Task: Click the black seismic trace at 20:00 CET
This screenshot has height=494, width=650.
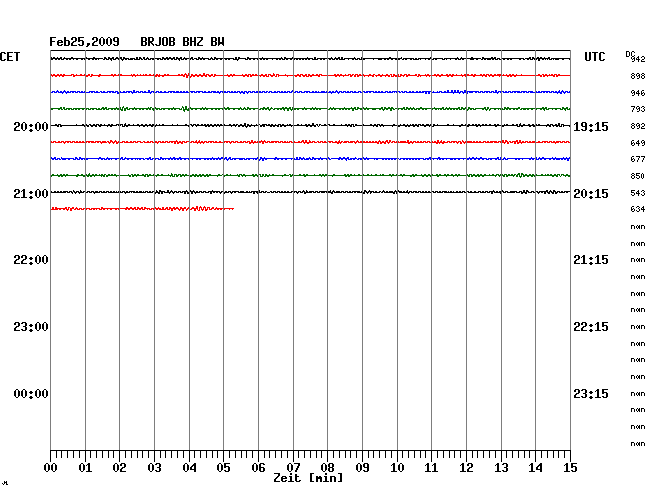Action: tap(310, 125)
